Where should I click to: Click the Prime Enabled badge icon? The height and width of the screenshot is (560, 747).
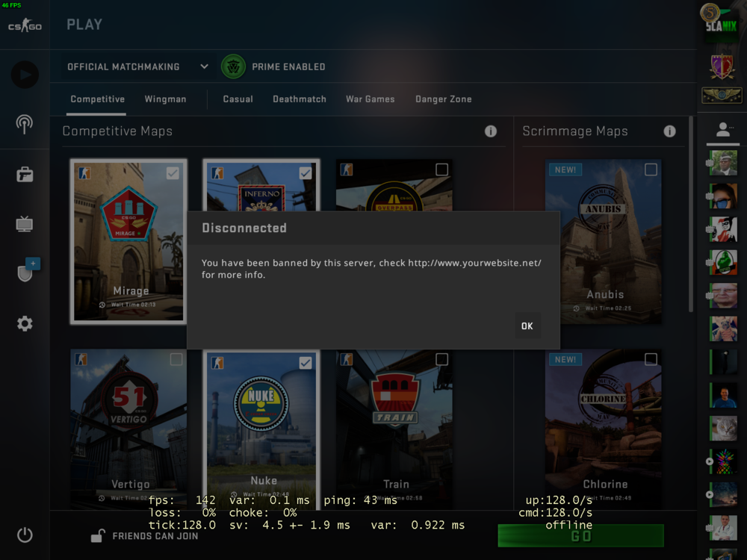click(x=233, y=66)
